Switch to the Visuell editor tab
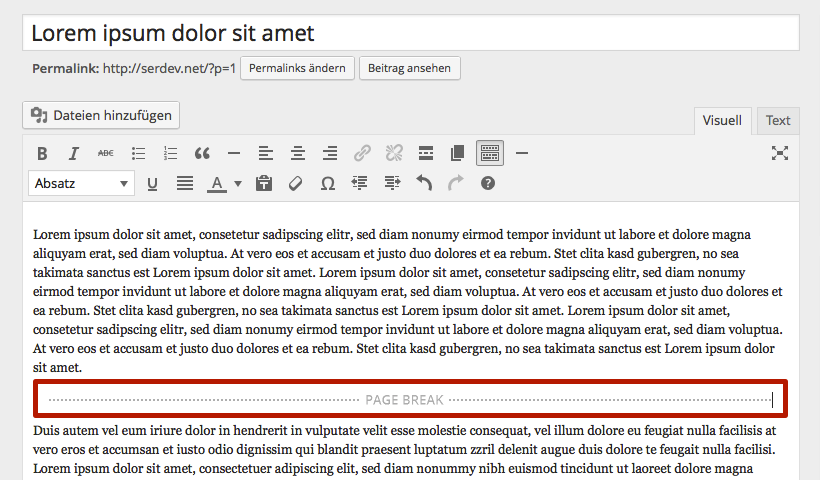820x480 pixels. pos(722,121)
